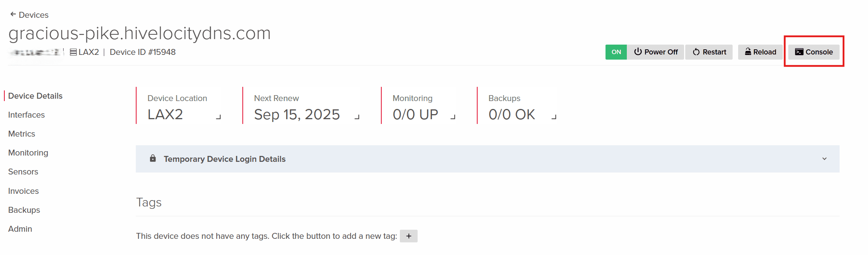The height and width of the screenshot is (255, 868).
Task: Click the ON power status indicator
Action: [616, 52]
